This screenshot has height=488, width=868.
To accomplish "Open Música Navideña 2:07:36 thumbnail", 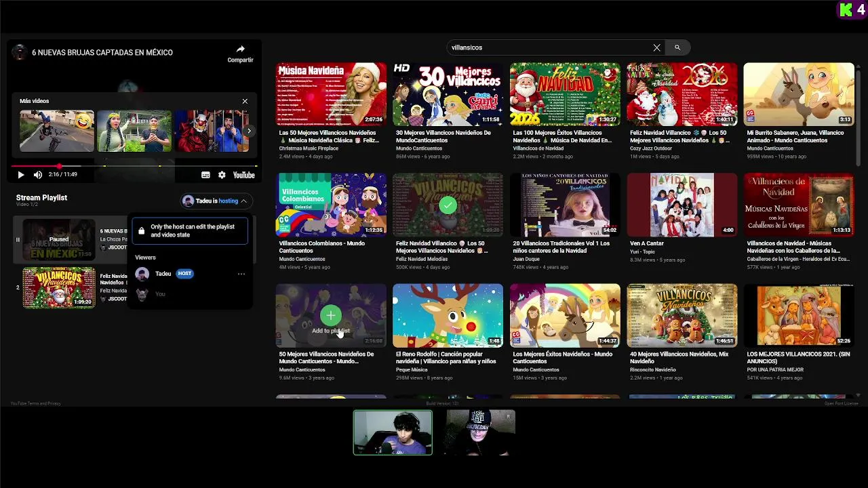I will [x=331, y=94].
